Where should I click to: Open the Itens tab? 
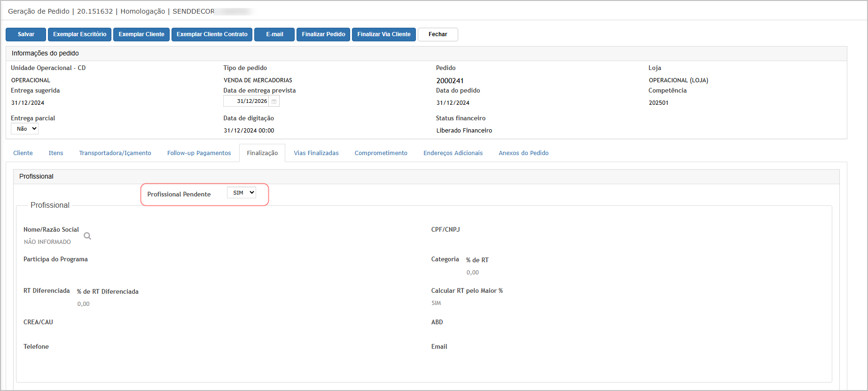click(x=56, y=153)
